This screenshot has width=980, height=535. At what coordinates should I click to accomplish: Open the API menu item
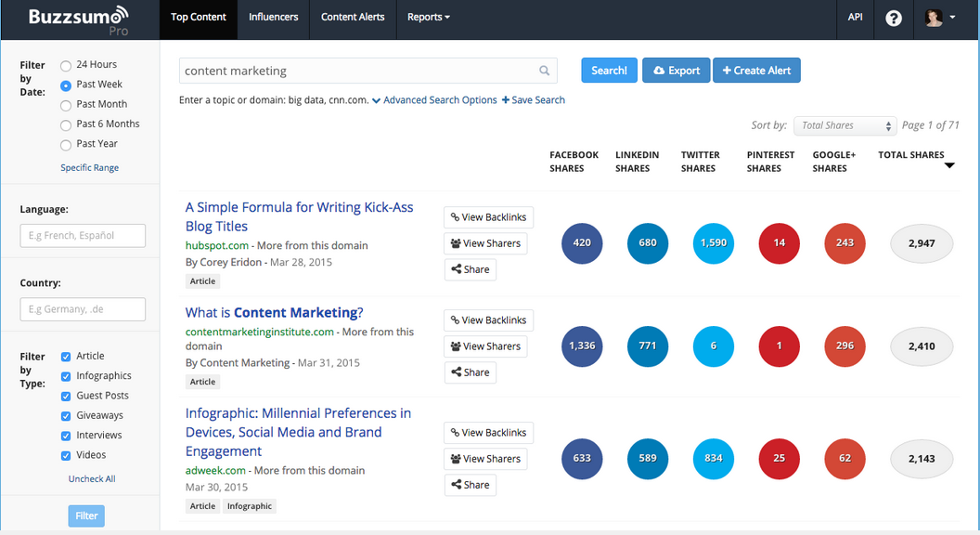[855, 18]
